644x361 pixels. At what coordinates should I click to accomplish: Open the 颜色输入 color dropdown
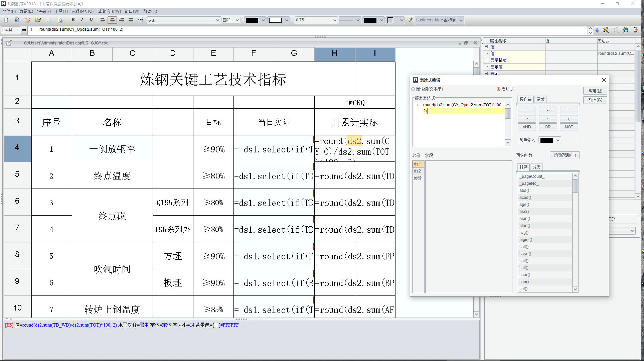[x=558, y=140]
